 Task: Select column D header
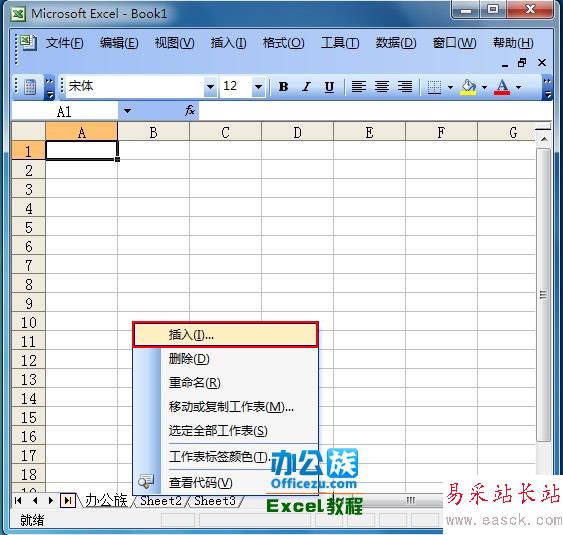(297, 132)
